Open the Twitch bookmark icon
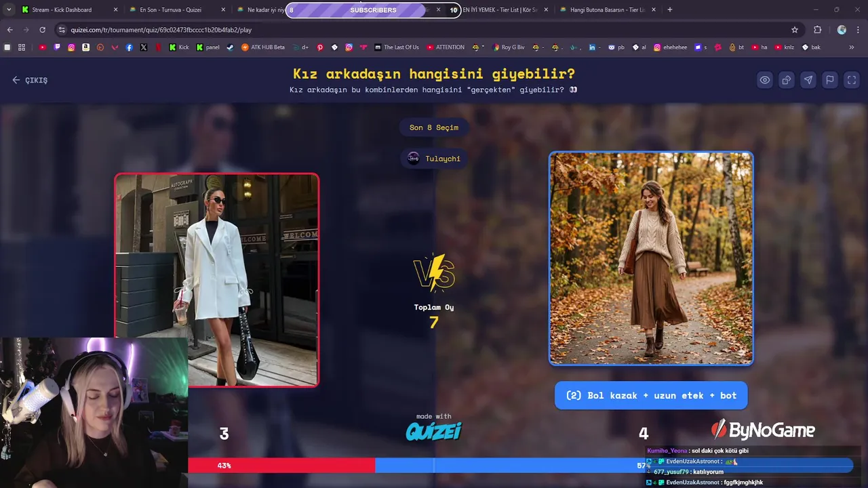Image resolution: width=868 pixels, height=488 pixels. [57, 47]
